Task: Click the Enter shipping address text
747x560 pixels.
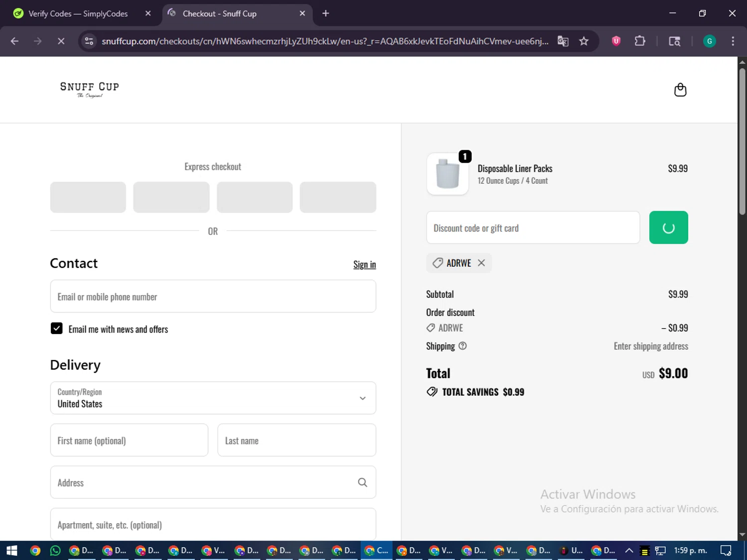Action: point(651,346)
